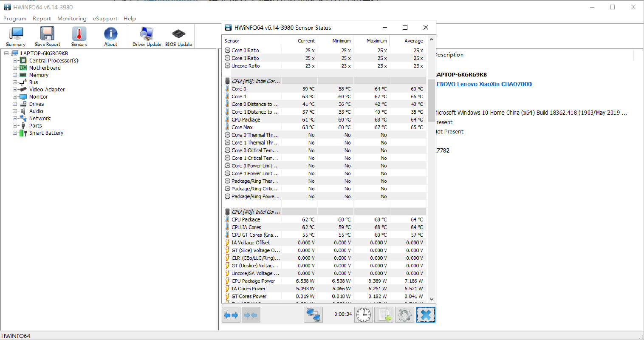Click the network computers remote monitoring icon
The height and width of the screenshot is (340, 644).
(313, 315)
